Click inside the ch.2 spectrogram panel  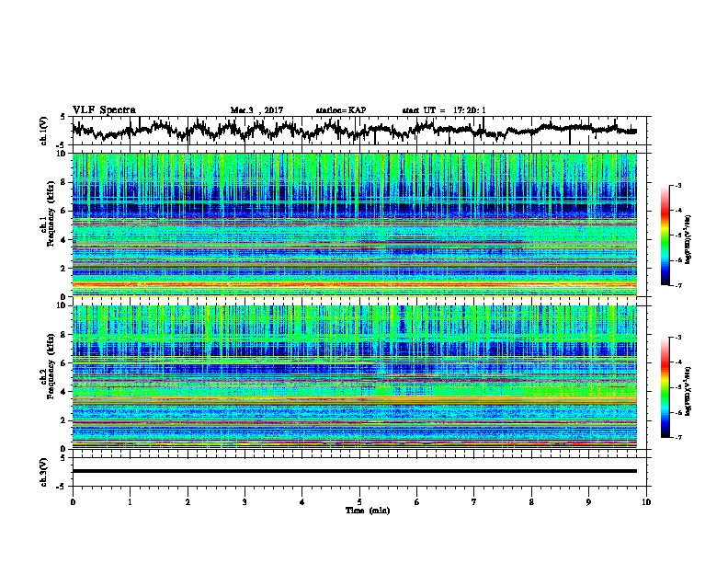click(x=355, y=377)
